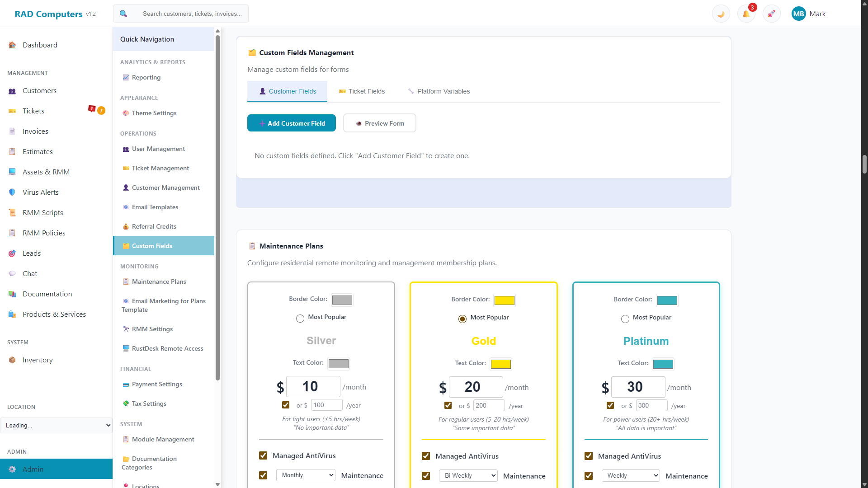The width and height of the screenshot is (868, 488).
Task: Click the Admin gear icon
Action: (x=12, y=469)
